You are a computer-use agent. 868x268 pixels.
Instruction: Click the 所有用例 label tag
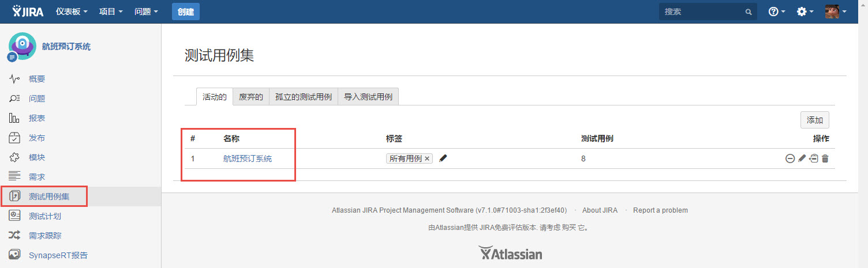tap(406, 158)
